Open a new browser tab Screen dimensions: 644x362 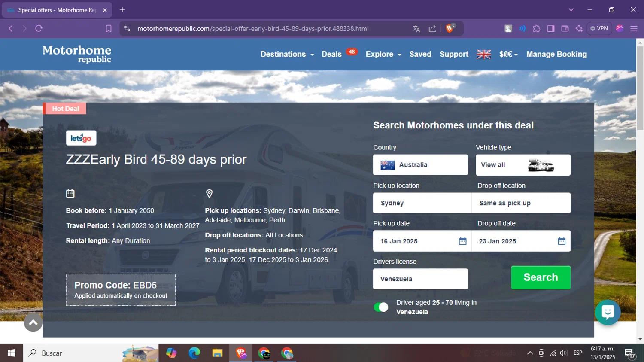pyautogui.click(x=122, y=9)
